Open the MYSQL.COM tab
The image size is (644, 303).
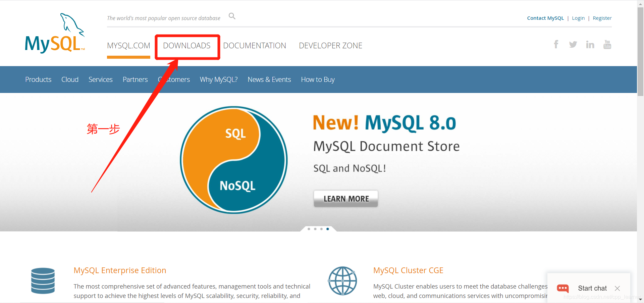click(128, 46)
